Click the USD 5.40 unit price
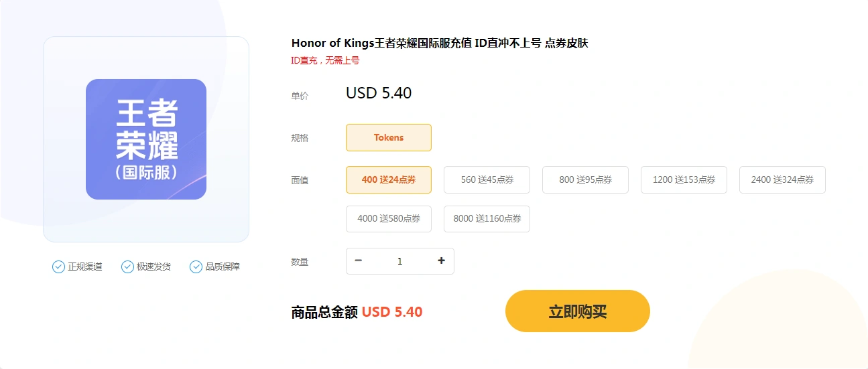 coord(379,93)
